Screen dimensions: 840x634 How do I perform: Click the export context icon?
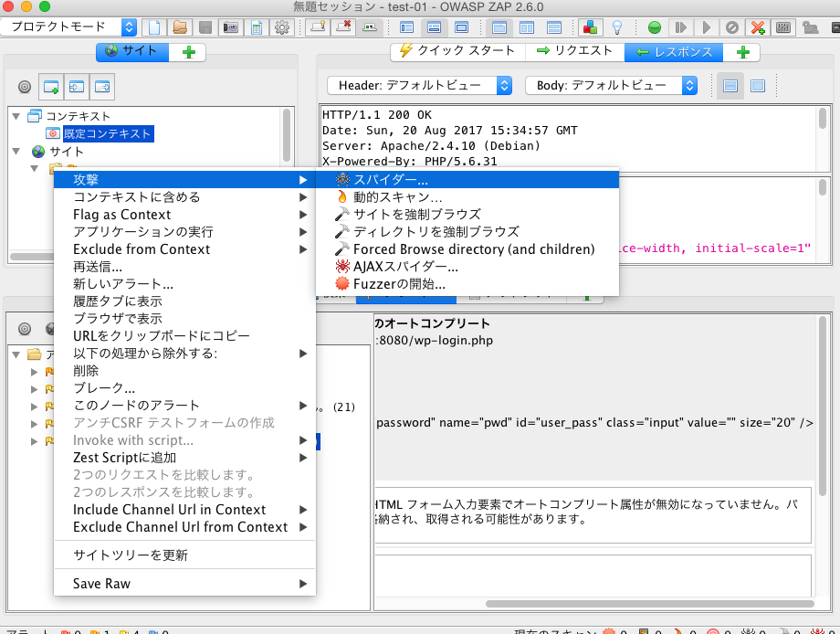(x=102, y=86)
